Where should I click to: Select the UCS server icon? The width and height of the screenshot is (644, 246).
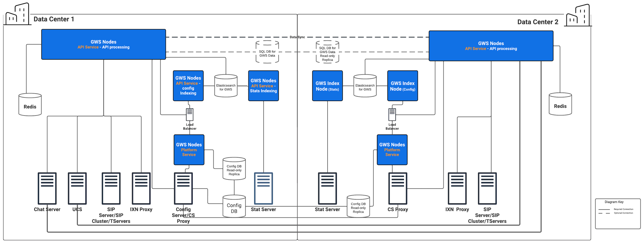[x=77, y=188]
